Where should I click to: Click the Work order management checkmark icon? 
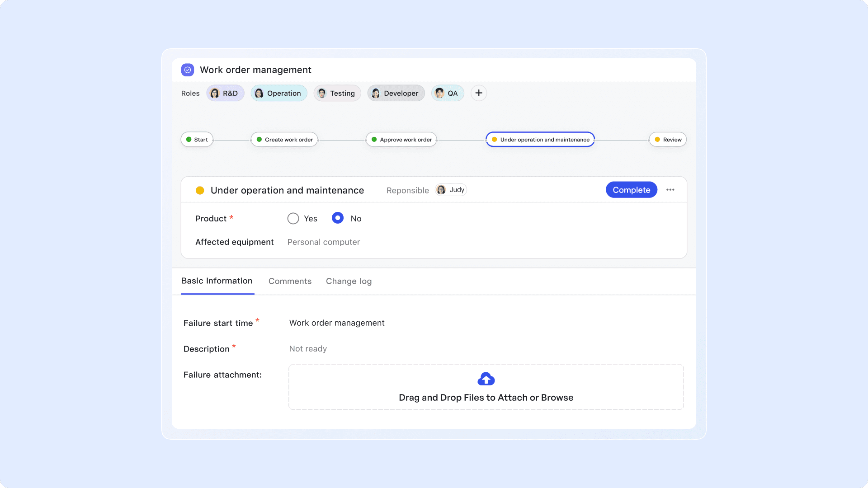pyautogui.click(x=188, y=70)
